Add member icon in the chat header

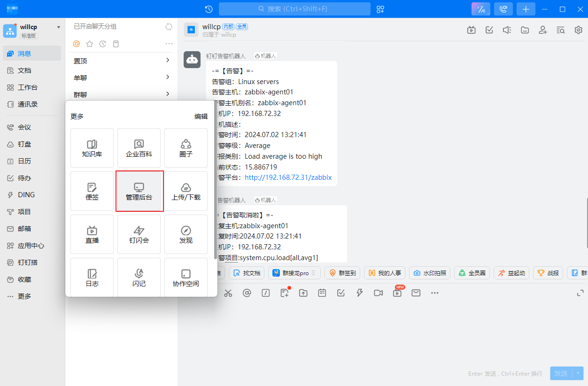coord(543,30)
